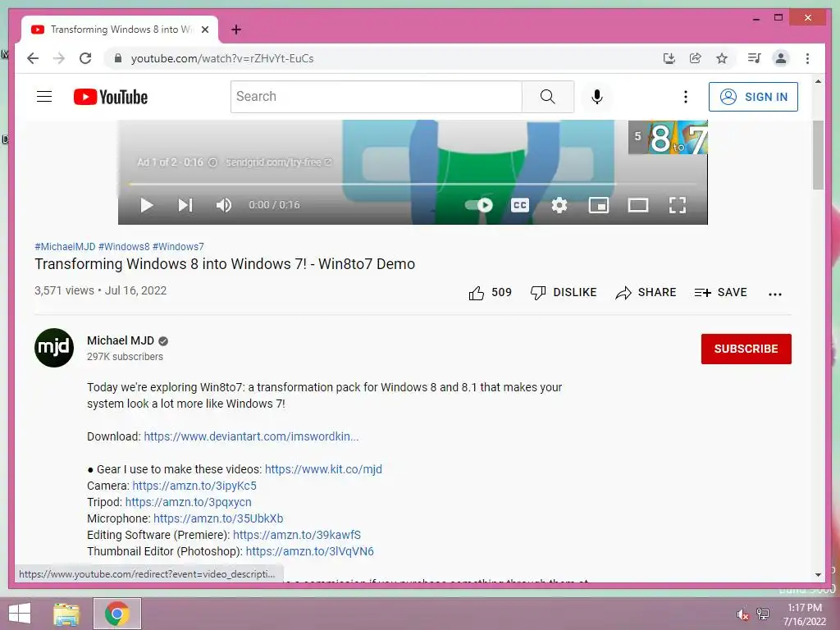This screenshot has width=840, height=630.
Task: Click the SIGN IN button
Action: coord(753,97)
